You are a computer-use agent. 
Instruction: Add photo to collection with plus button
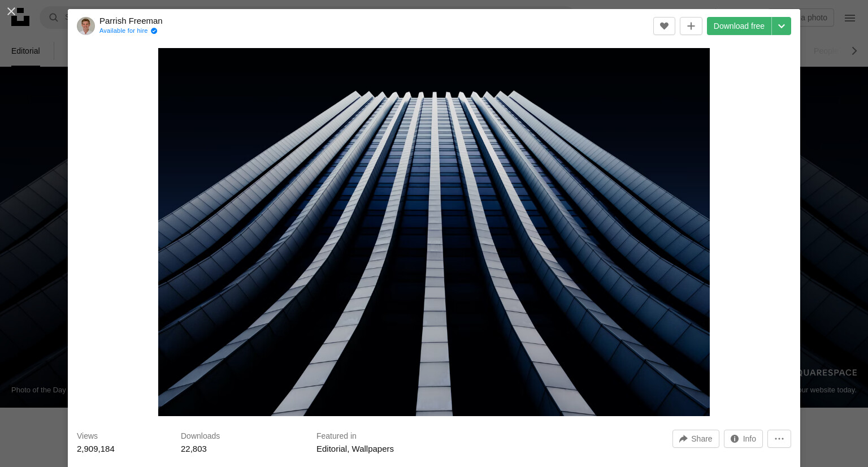coord(691,26)
